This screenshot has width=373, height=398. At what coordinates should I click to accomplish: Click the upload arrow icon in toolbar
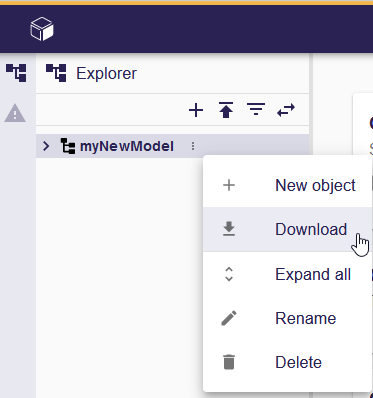point(226,110)
